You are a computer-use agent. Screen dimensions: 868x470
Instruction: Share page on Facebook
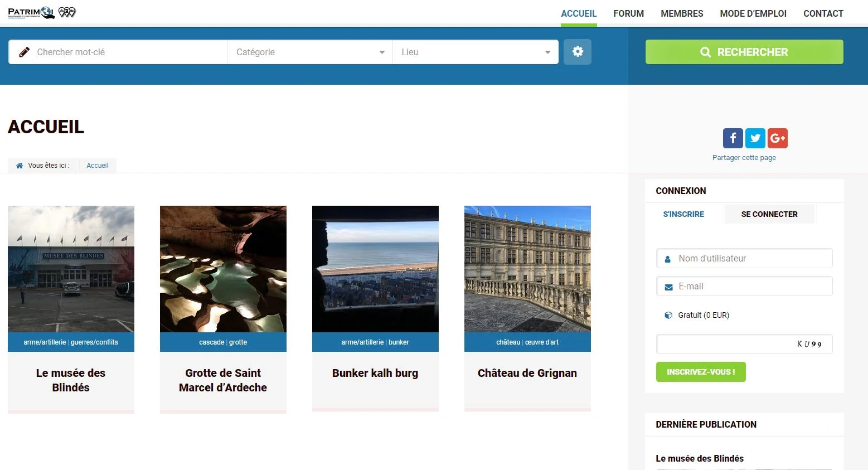point(733,138)
